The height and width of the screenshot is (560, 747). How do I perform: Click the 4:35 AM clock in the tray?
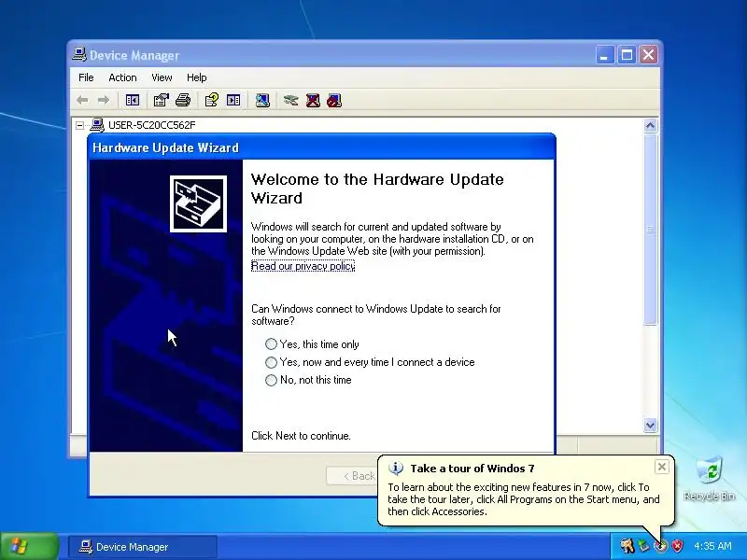click(x=712, y=546)
